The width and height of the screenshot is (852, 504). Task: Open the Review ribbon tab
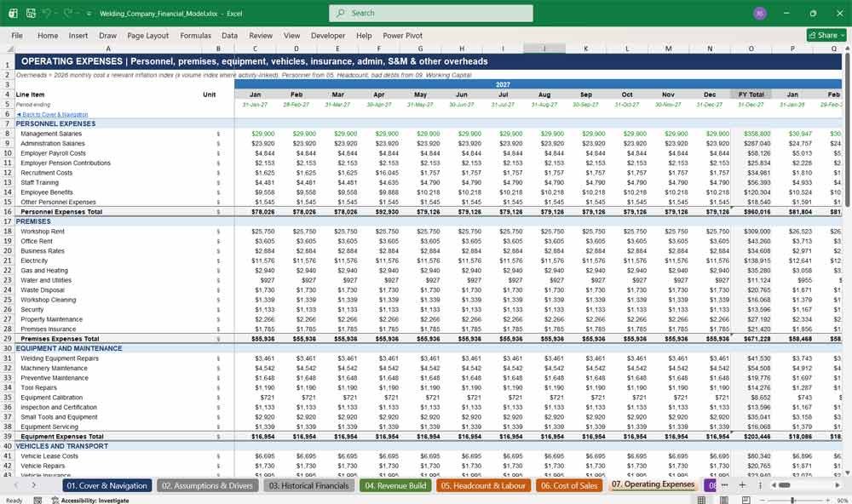[261, 35]
